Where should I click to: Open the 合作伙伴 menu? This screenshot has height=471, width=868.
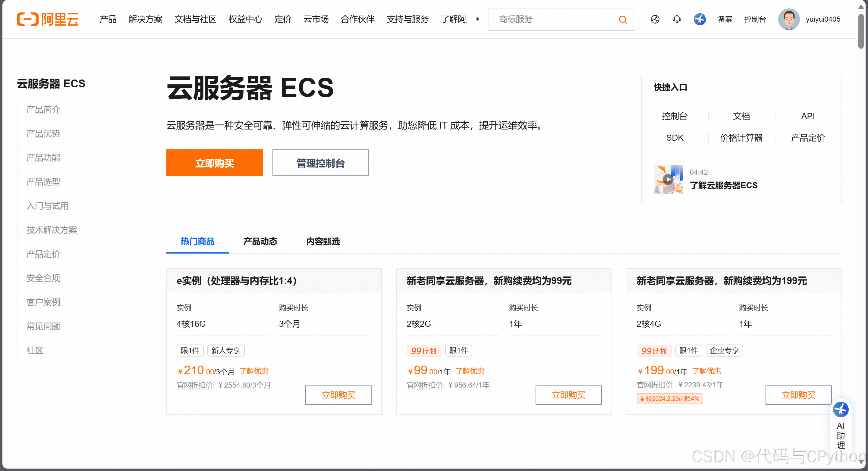357,19
